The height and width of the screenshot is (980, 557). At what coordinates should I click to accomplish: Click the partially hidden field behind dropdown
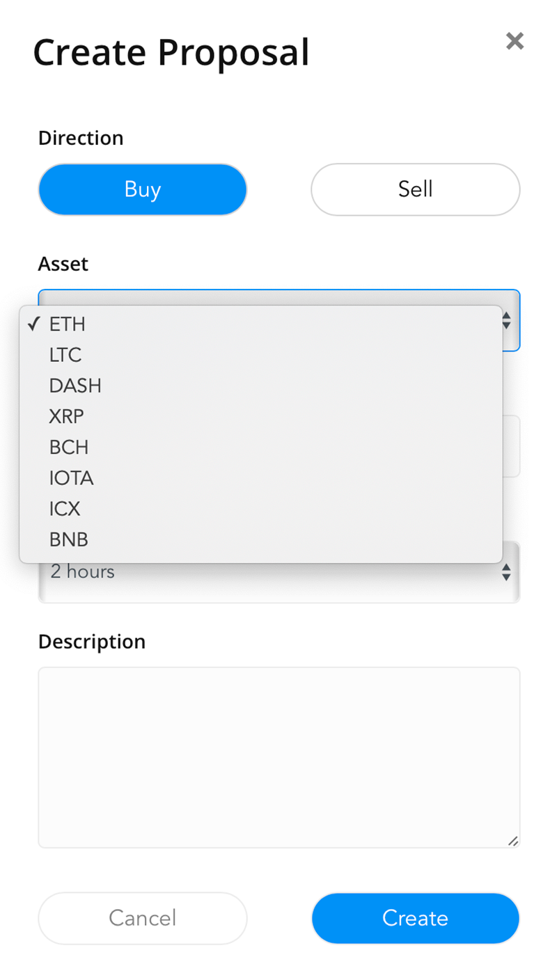[x=511, y=446]
